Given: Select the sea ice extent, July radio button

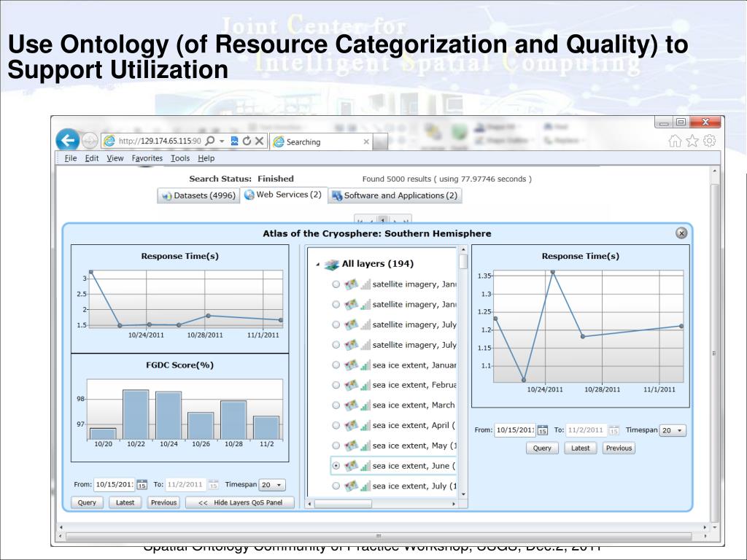Looking at the screenshot, I should click(x=336, y=486).
